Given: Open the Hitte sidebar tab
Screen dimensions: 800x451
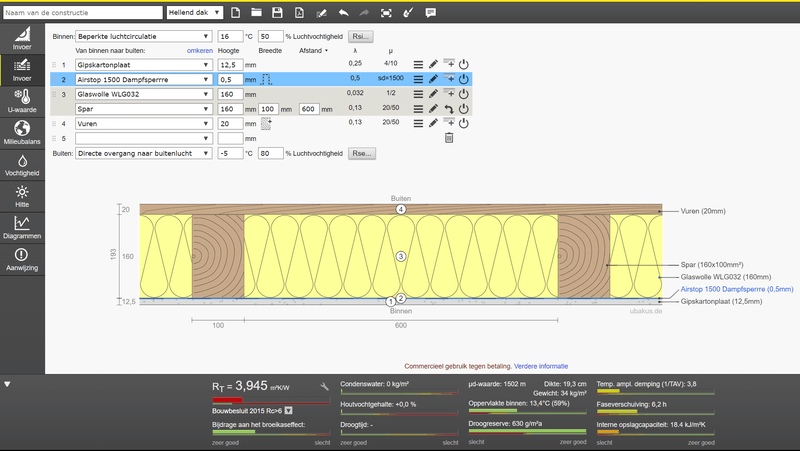Looking at the screenshot, I should (x=22, y=196).
